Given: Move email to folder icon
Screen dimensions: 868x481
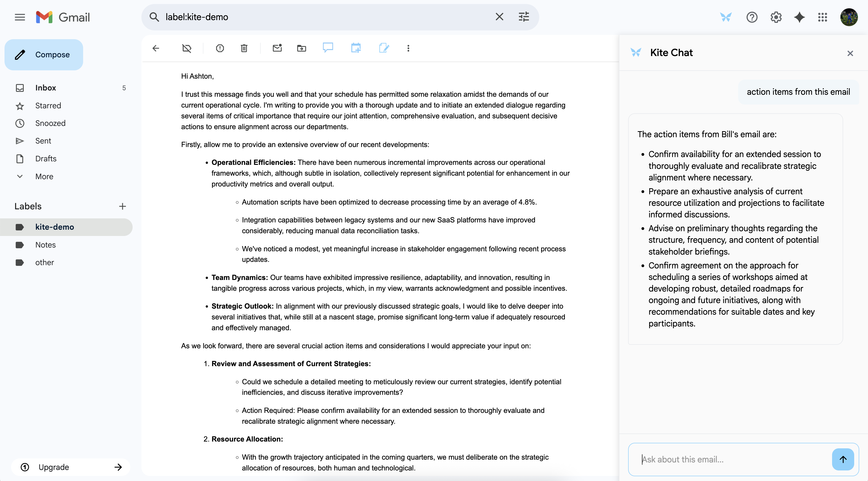Looking at the screenshot, I should pos(301,48).
